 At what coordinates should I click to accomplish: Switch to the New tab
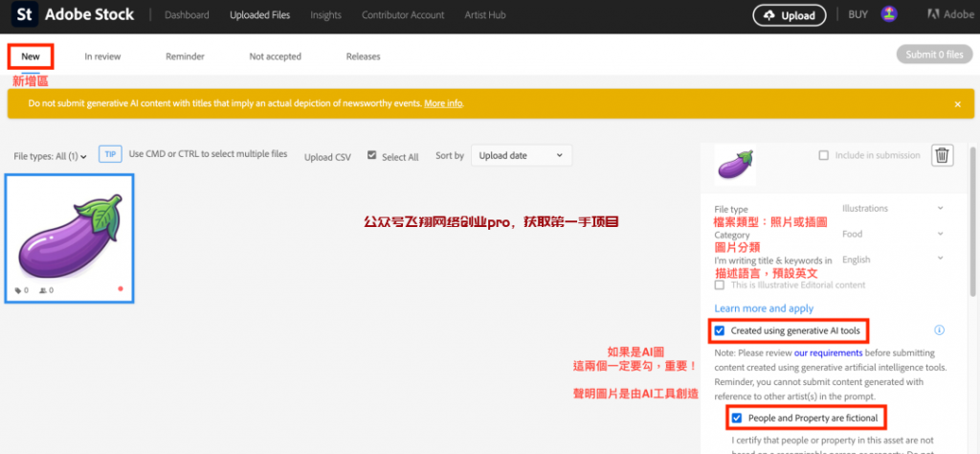point(31,57)
